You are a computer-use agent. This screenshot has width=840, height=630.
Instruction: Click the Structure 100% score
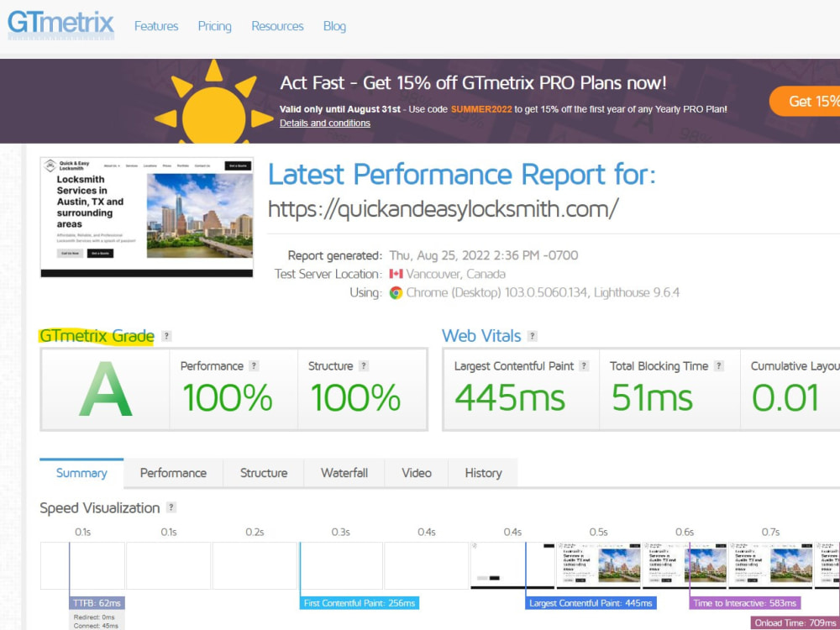pos(355,398)
